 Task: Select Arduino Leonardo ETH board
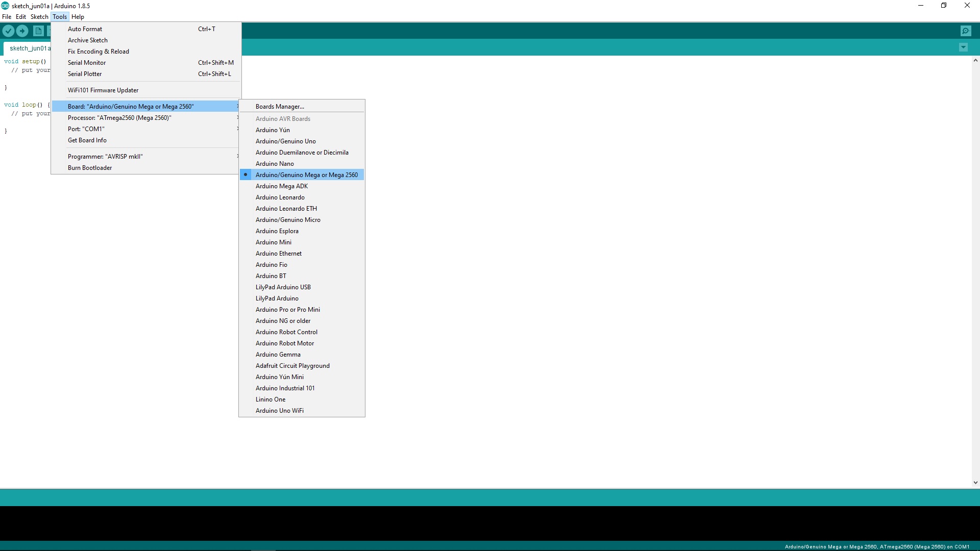pos(302,209)
